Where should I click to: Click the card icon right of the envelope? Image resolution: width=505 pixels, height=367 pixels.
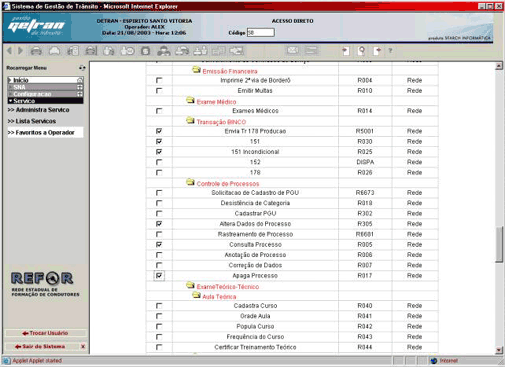coord(312,51)
